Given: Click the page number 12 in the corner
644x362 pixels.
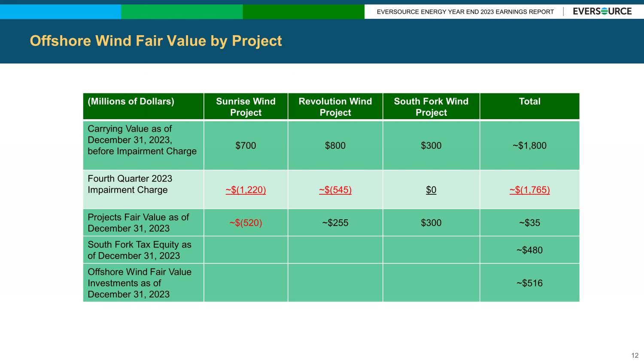Looking at the screenshot, I should [x=635, y=356].
